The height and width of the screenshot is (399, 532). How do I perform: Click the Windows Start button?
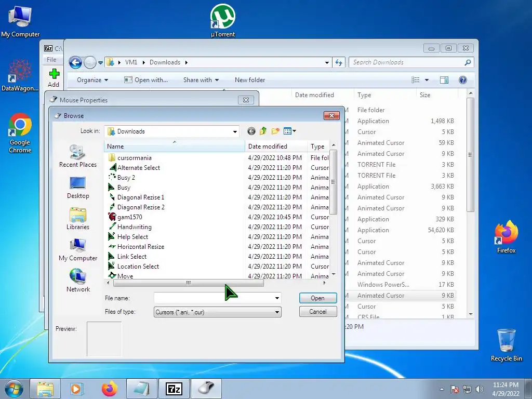(x=14, y=389)
